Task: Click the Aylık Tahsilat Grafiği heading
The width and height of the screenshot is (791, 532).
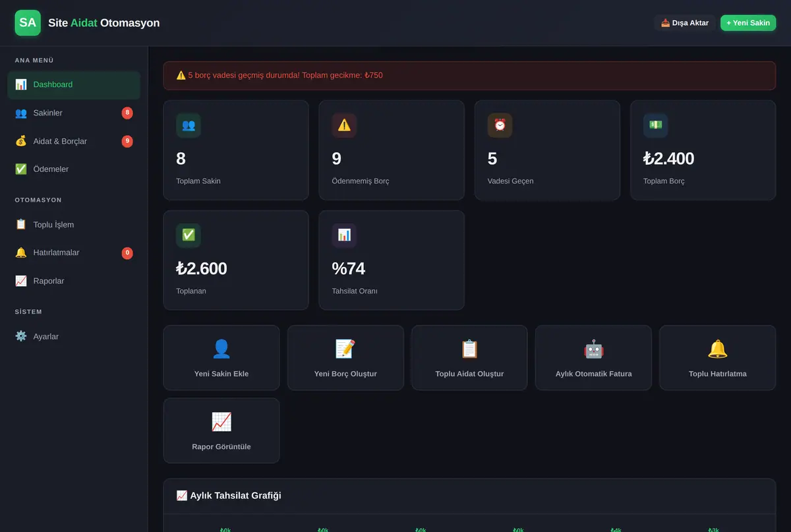Action: (x=229, y=496)
